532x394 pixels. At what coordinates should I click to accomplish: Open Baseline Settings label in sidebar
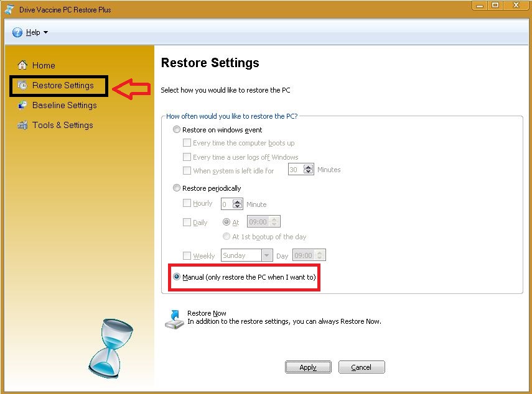click(x=65, y=105)
